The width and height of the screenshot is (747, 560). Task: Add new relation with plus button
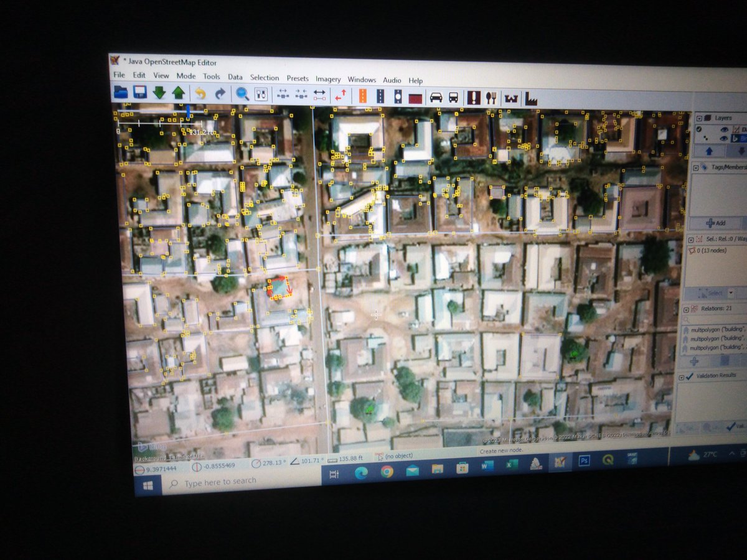[x=694, y=361]
